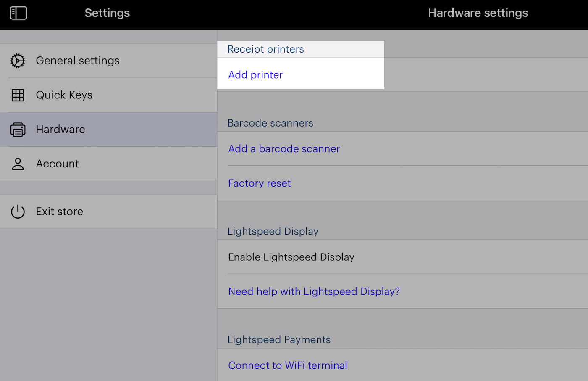The width and height of the screenshot is (588, 381).
Task: Open Need help with Lightspeed Display link
Action: coord(314,291)
